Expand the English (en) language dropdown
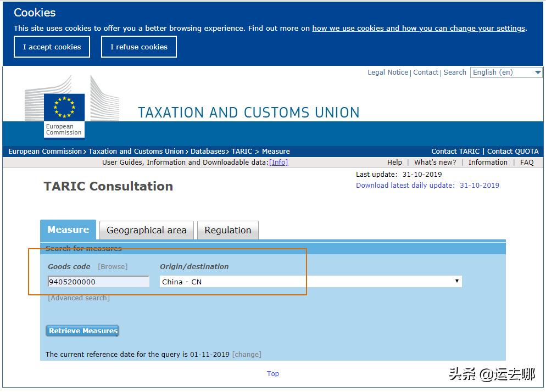 506,72
